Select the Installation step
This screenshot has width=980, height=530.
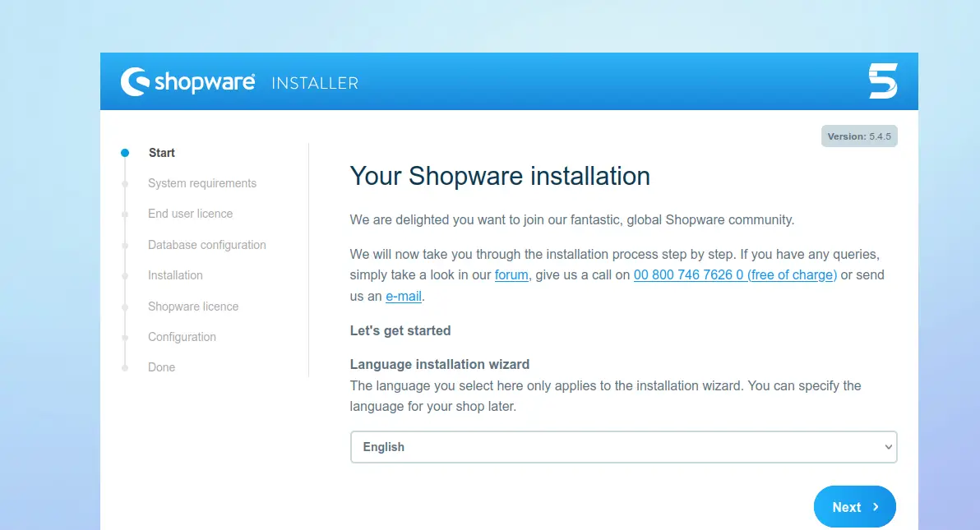pos(175,275)
